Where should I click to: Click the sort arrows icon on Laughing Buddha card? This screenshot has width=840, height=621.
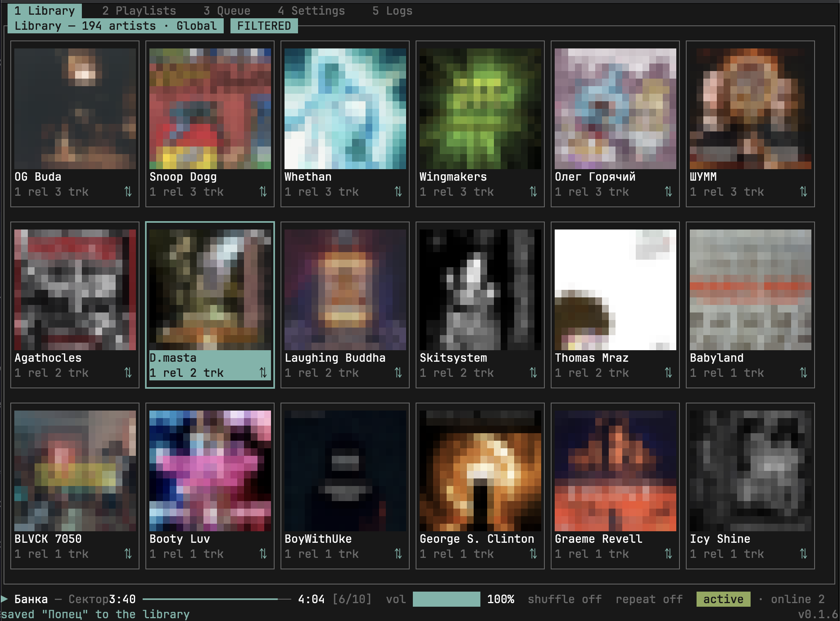pyautogui.click(x=398, y=373)
